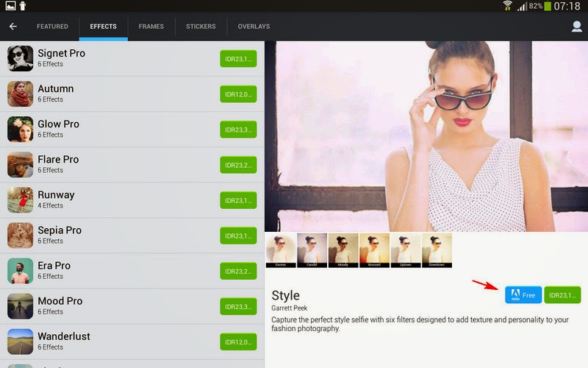Screen dimensions: 588x368
Task: Tap the "Style" pack heading
Action: click(x=285, y=296)
